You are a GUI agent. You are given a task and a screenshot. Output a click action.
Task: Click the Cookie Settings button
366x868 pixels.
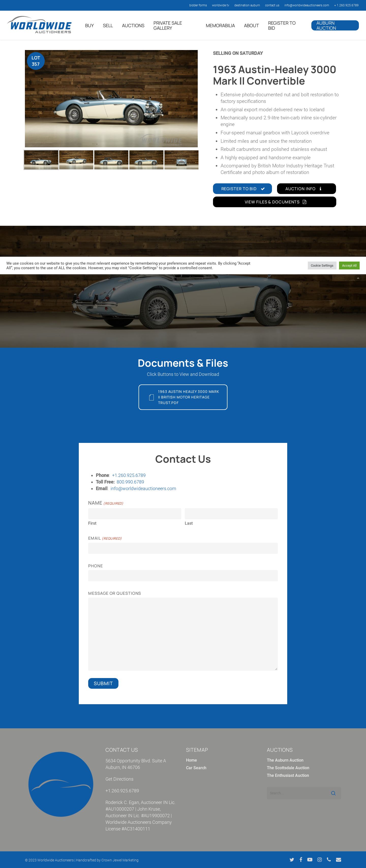pos(322,266)
